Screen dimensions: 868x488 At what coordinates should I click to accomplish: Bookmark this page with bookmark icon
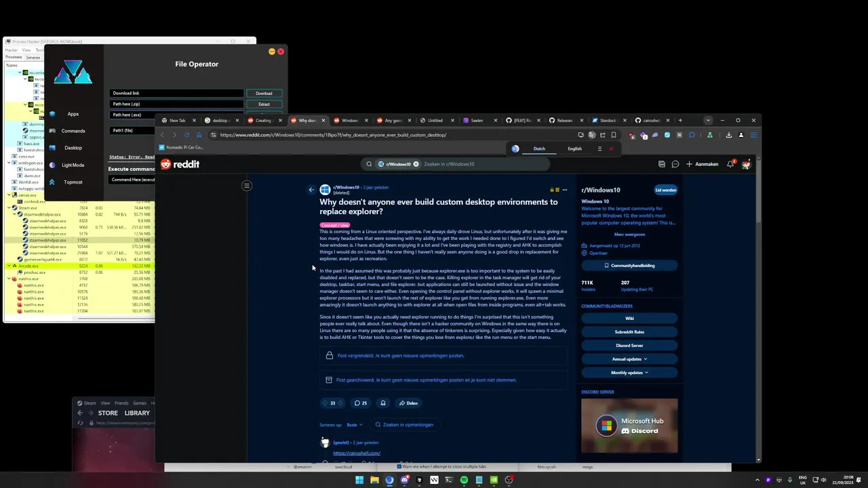[614, 135]
